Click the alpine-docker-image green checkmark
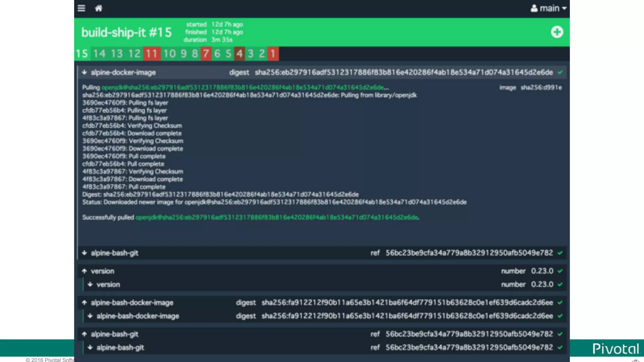The image size is (644, 362). (x=560, y=73)
